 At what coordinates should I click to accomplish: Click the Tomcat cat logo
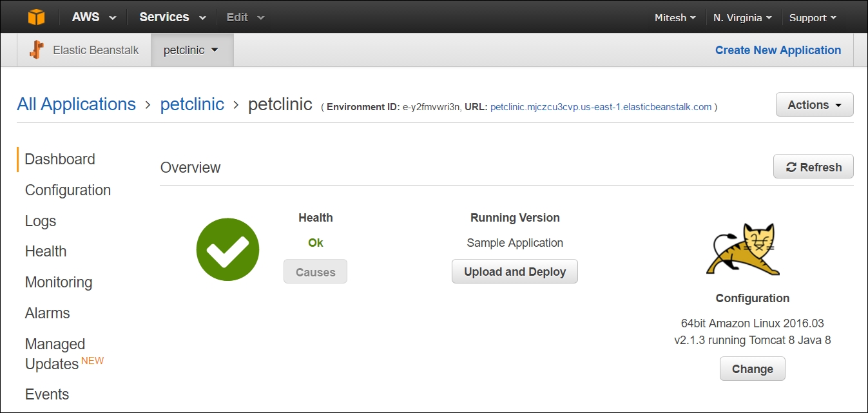coord(743,251)
